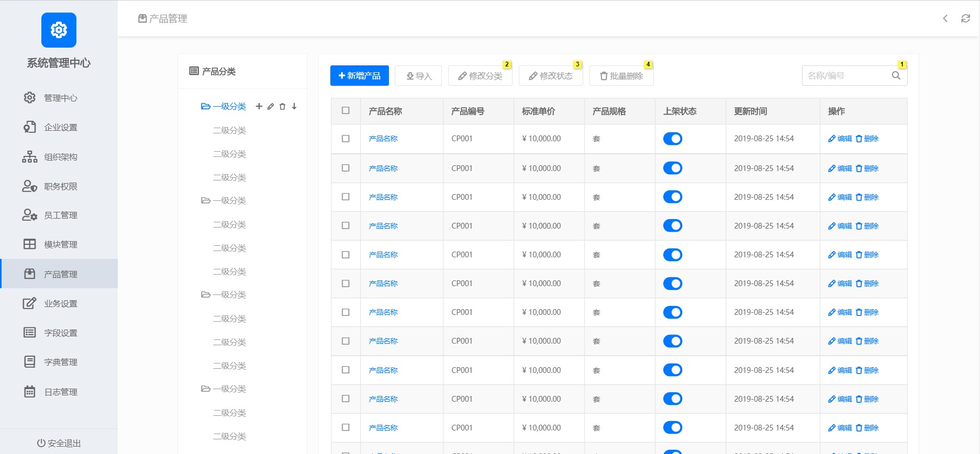The image size is (980, 454).
Task: Select third 二级分类 under the blue category
Action: 229,177
